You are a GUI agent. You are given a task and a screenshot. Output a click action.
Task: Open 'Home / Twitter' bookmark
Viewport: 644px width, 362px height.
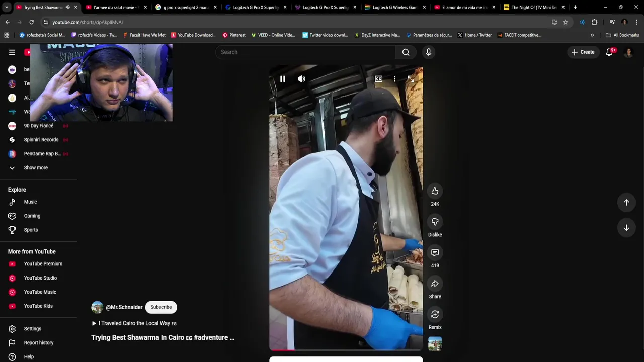pos(474,35)
